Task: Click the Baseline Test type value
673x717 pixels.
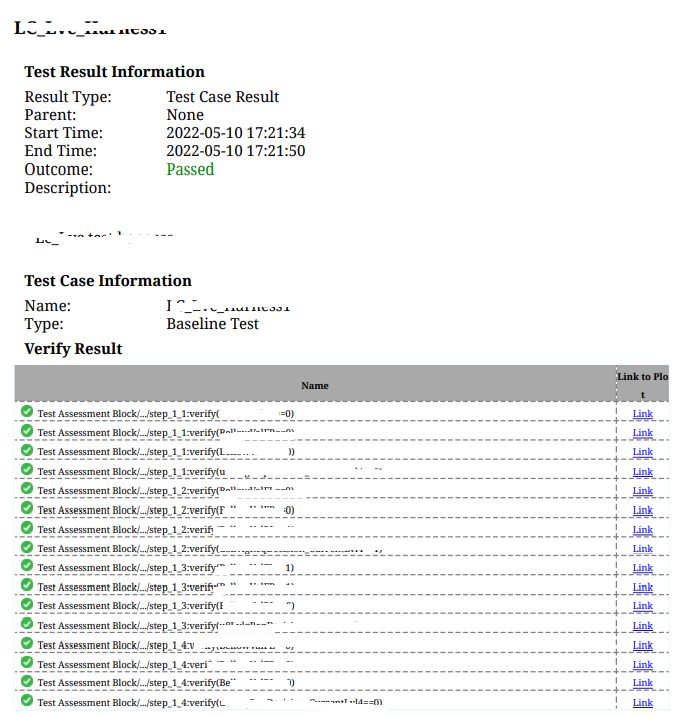Action: 213,324
